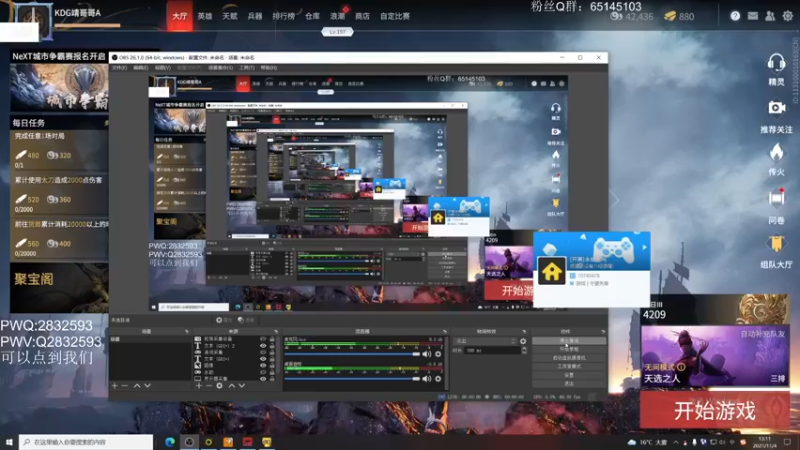Image resolution: width=800 pixels, height=450 pixels.
Task: Open game settings gear at top right
Action: 788,16
